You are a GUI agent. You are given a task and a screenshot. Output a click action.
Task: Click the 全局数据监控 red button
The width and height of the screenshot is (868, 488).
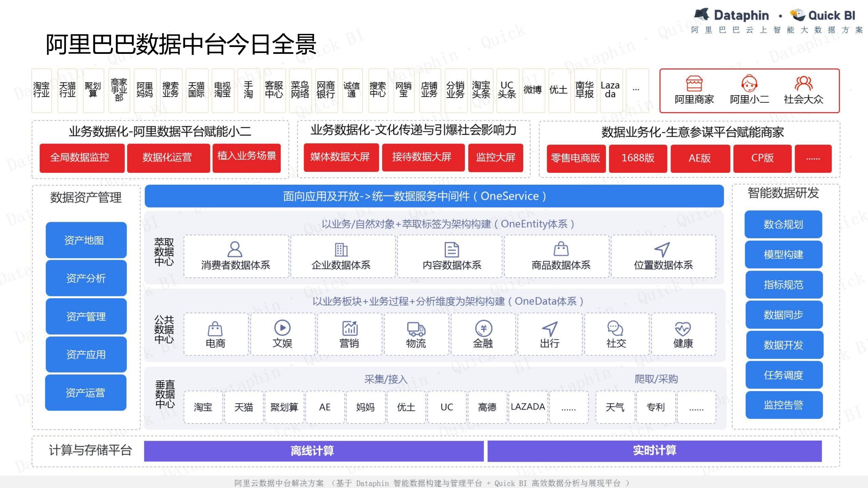click(x=82, y=158)
